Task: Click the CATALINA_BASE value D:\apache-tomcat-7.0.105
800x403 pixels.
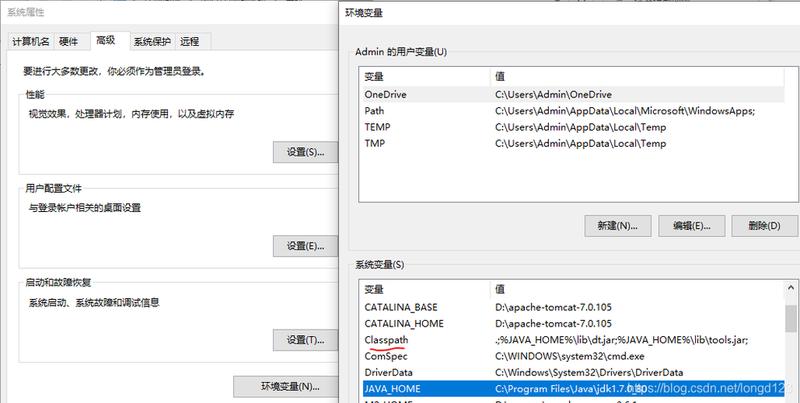Action: 553,307
